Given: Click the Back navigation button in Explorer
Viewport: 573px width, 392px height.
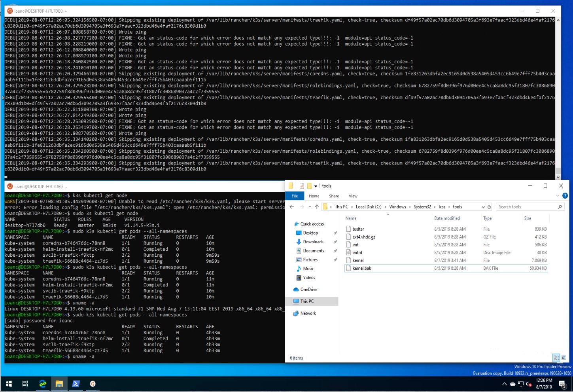Looking at the screenshot, I should pyautogui.click(x=291, y=206).
